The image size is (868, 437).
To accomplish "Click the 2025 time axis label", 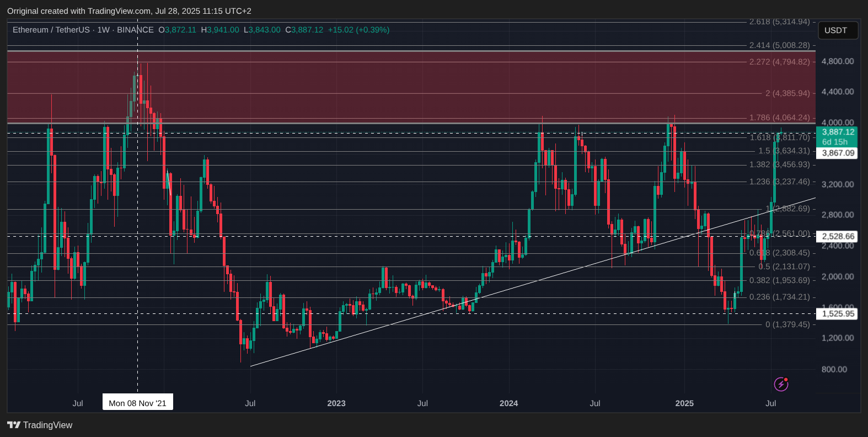I will (684, 403).
